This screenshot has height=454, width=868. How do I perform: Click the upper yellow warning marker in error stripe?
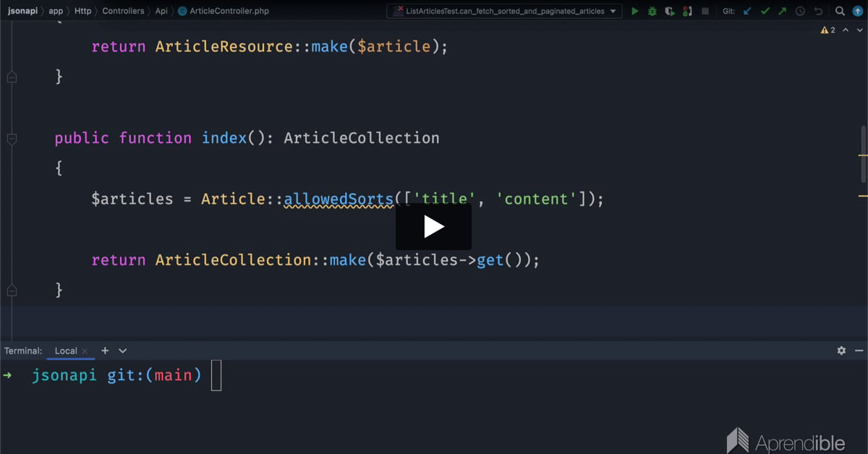tap(863, 155)
